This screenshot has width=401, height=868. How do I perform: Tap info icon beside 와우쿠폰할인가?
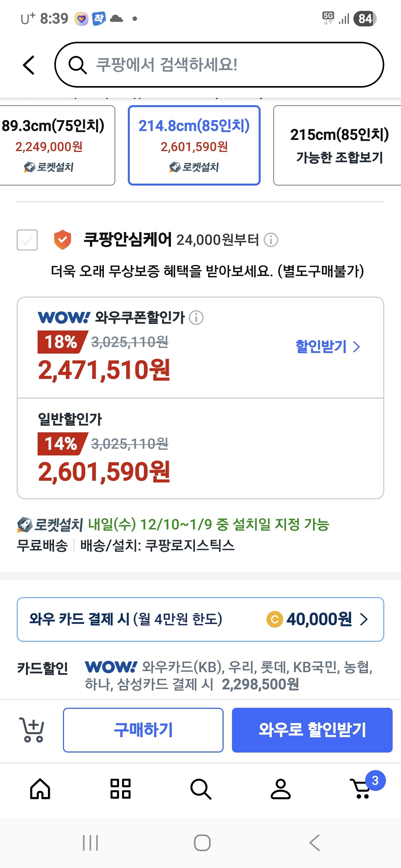tap(196, 317)
